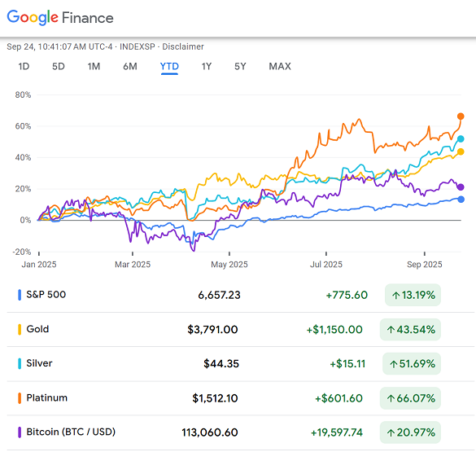Click the Platinum row name
Screen dimensions: 476x452
(x=46, y=397)
